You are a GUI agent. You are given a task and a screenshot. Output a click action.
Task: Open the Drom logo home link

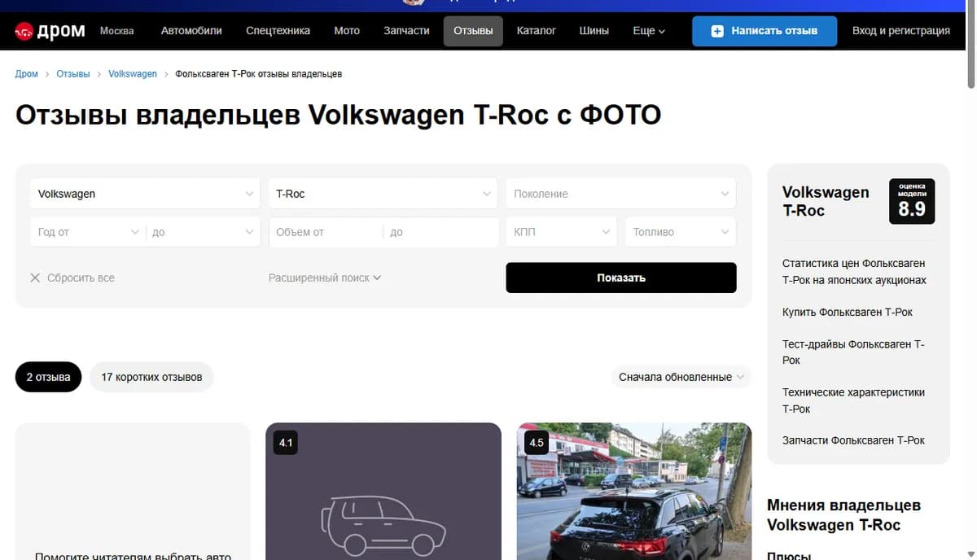pos(50,31)
